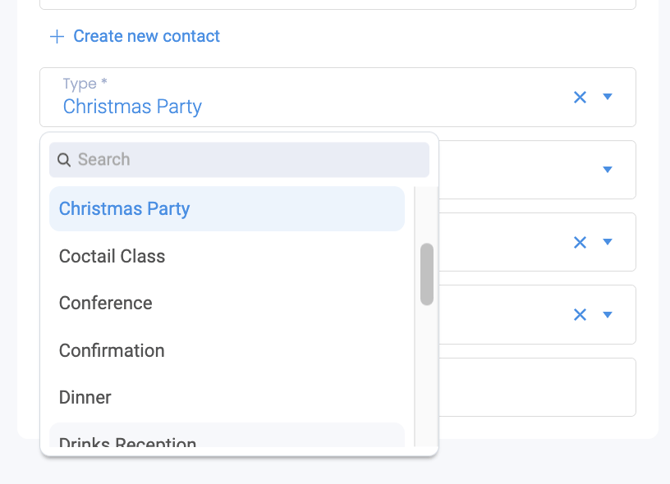Expand the dropdown field below Type
670x484 pixels.
point(608,170)
